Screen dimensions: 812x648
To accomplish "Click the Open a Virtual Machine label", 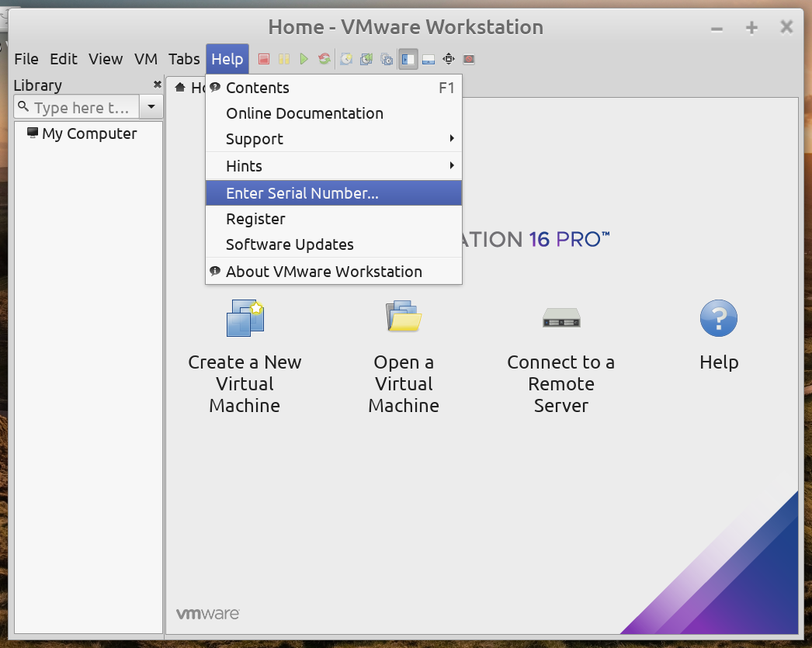I will click(404, 384).
